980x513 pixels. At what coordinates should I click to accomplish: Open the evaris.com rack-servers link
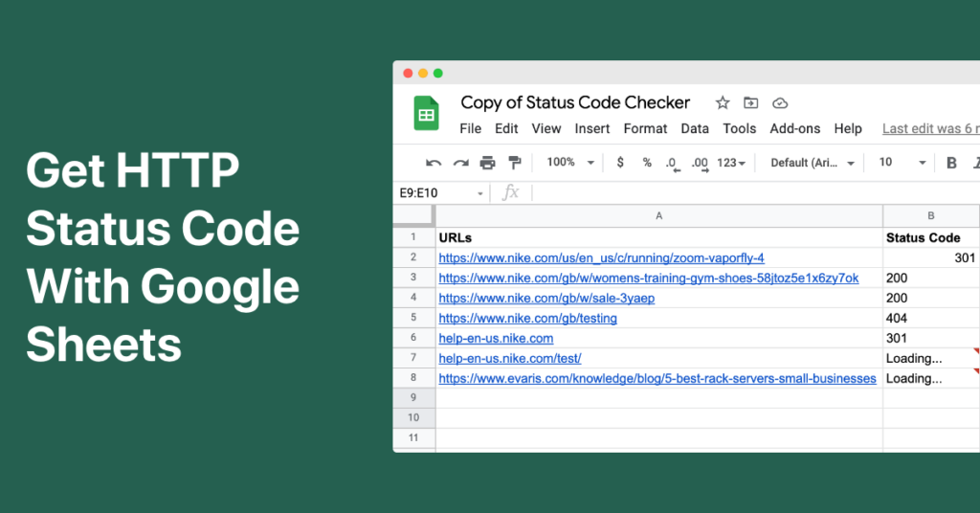tap(657, 378)
